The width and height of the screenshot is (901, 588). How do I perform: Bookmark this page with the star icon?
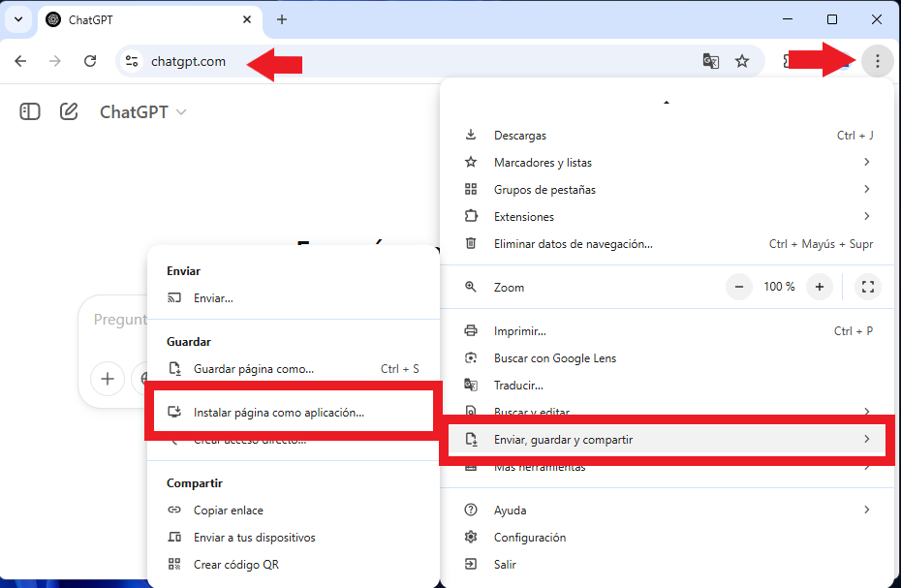pyautogui.click(x=742, y=61)
